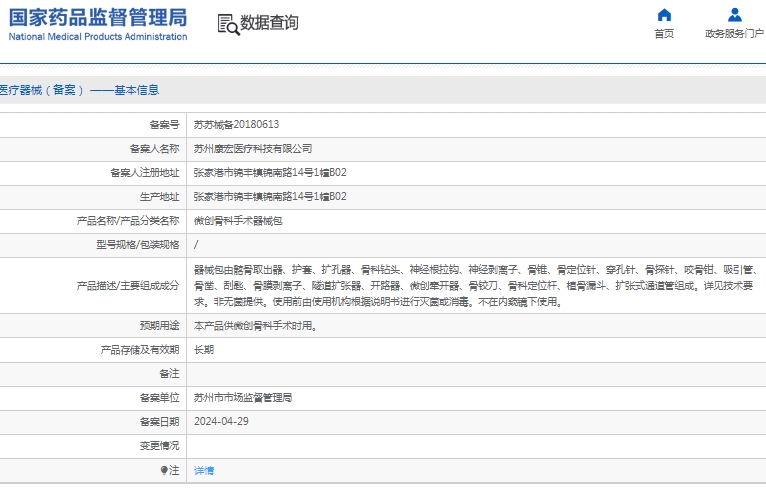The width and height of the screenshot is (766, 491).
Task: Select the date 2024-04-29
Action: point(221,422)
